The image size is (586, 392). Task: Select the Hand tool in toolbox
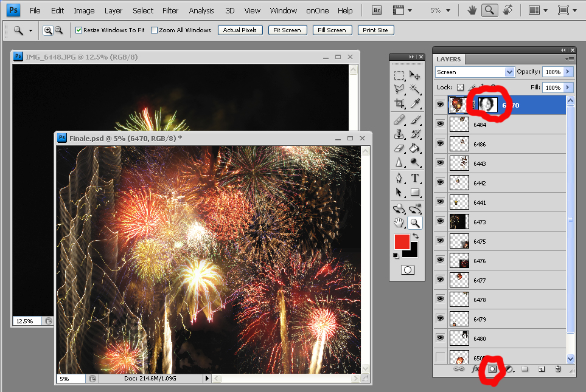(399, 222)
